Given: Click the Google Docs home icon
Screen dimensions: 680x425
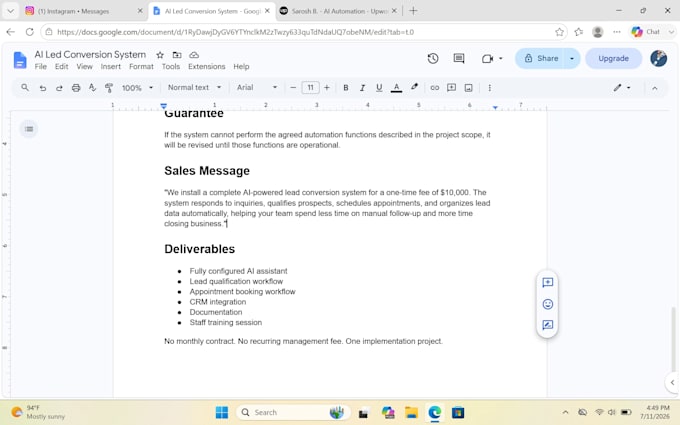Looking at the screenshot, I should point(20,60).
